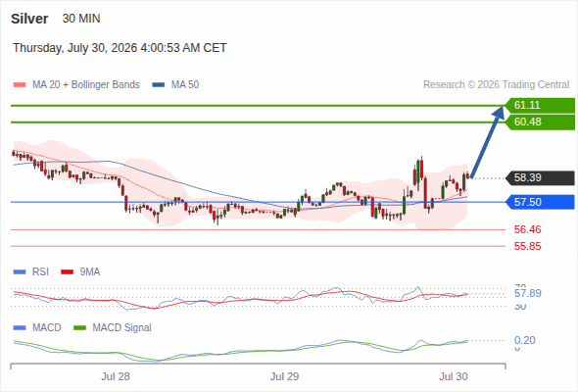
Task: Click the RSI value 57.89 readout
Action: click(x=528, y=294)
